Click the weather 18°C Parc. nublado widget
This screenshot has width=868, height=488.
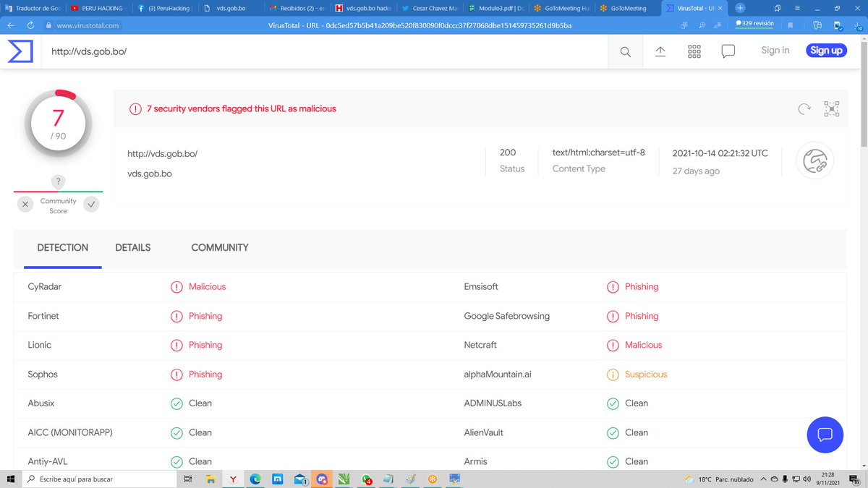pyautogui.click(x=719, y=479)
